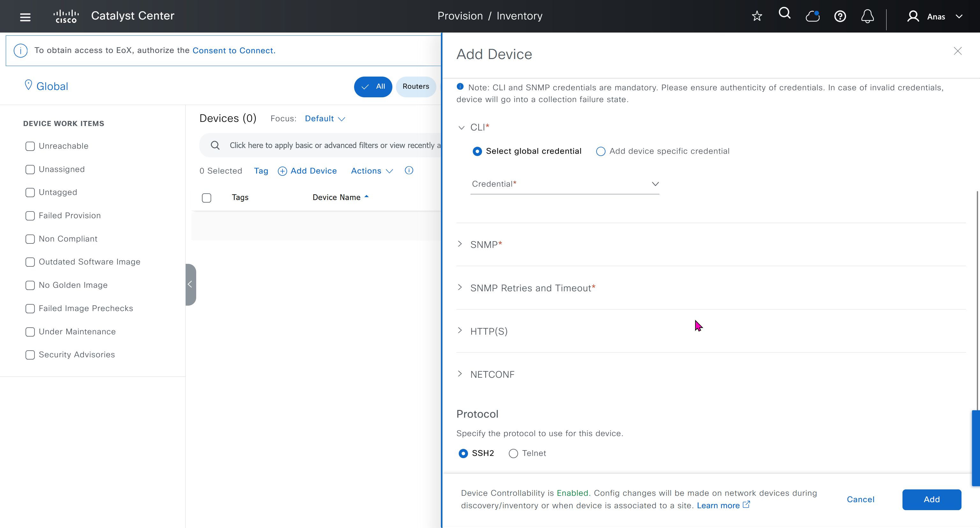Check the Unreachable checkbox

click(x=30, y=146)
